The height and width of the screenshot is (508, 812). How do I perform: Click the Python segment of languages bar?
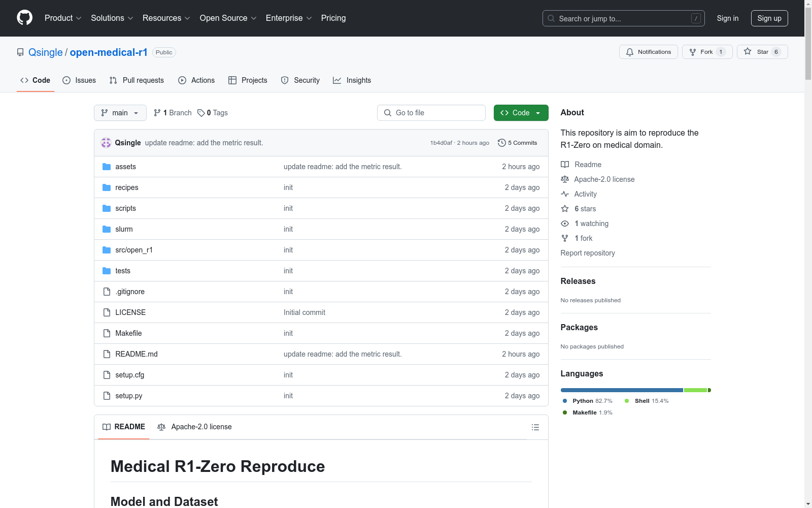coord(621,390)
